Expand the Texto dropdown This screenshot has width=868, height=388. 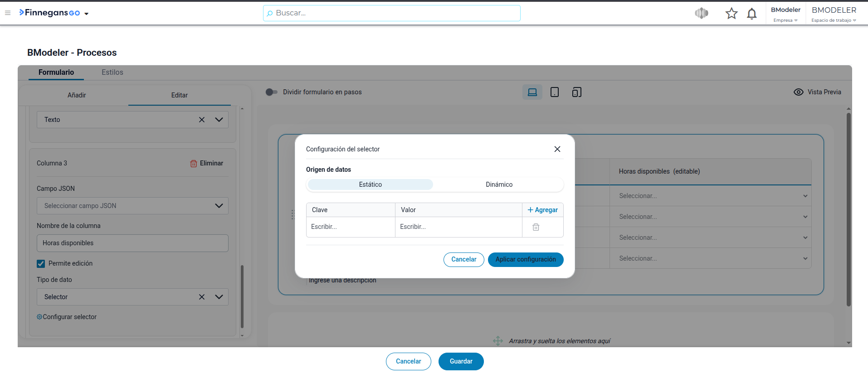(219, 120)
